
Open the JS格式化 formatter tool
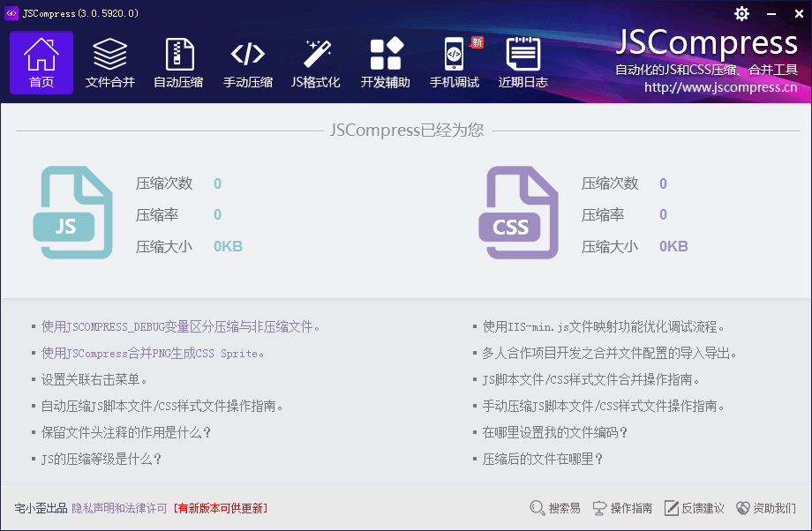point(316,63)
